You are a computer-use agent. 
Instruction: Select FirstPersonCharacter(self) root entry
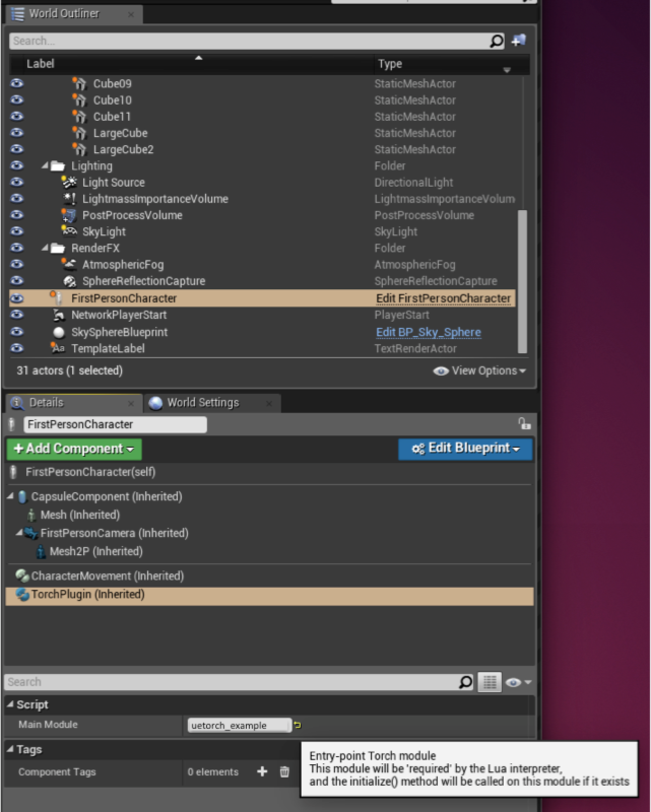(90, 472)
